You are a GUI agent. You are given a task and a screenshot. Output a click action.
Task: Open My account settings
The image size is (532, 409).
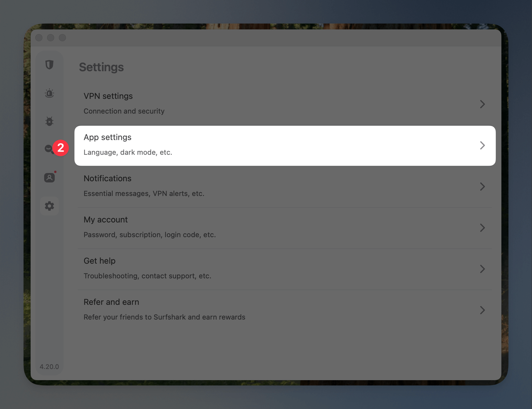point(285,228)
